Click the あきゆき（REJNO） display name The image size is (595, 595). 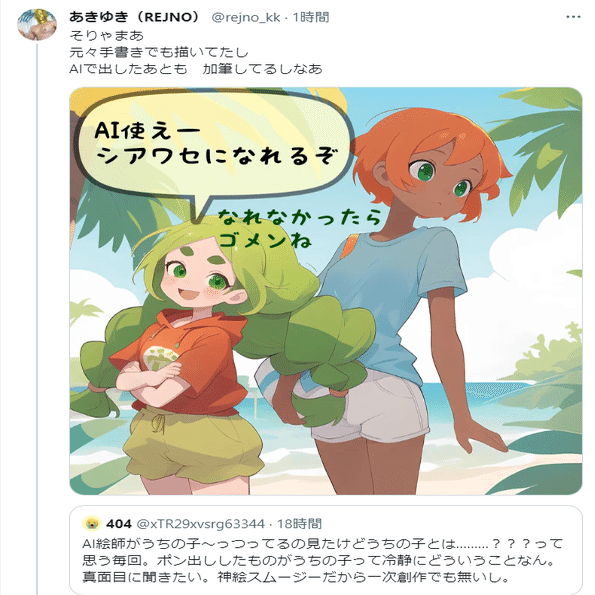click(x=134, y=17)
